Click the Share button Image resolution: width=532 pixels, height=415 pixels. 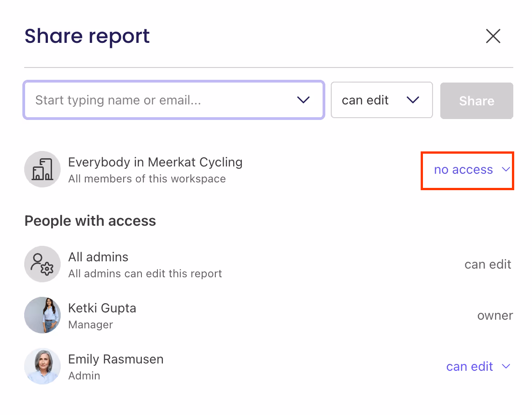coord(477,101)
